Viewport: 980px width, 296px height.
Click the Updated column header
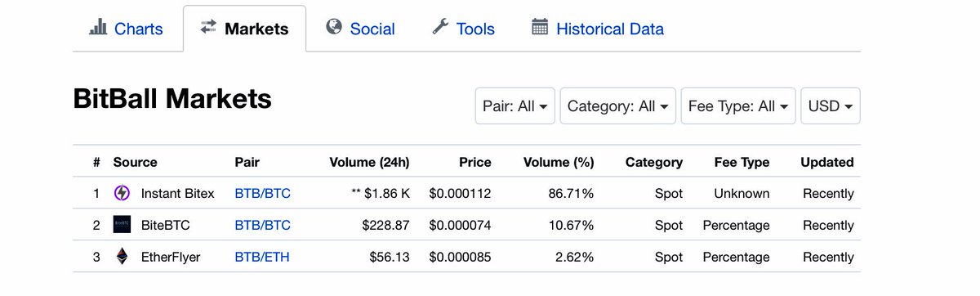(x=827, y=162)
